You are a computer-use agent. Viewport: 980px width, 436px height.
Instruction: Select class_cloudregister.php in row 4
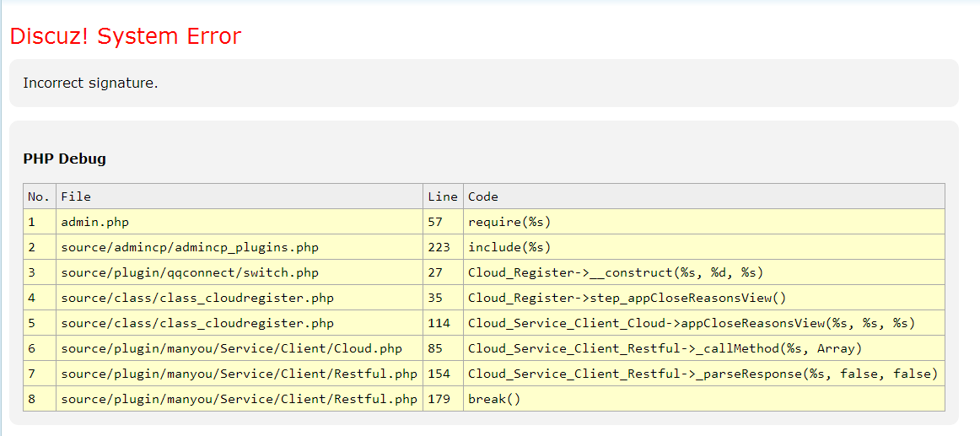tap(197, 298)
